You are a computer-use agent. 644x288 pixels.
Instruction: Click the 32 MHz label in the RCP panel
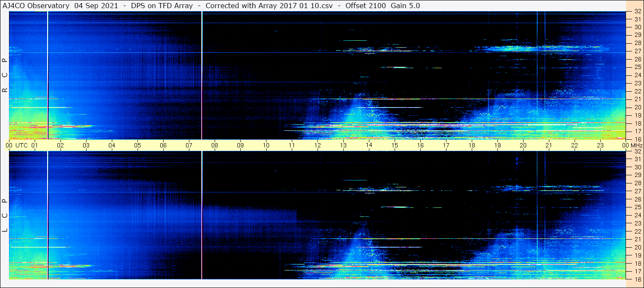[x=637, y=12]
